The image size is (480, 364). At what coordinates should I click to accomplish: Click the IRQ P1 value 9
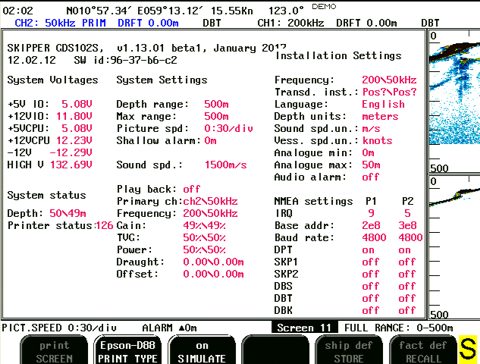pos(371,213)
